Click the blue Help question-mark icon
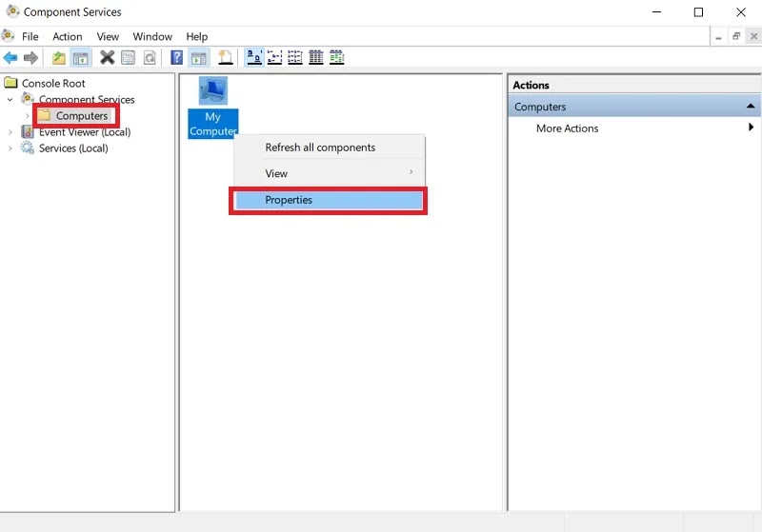This screenshot has height=532, width=762. point(177,57)
